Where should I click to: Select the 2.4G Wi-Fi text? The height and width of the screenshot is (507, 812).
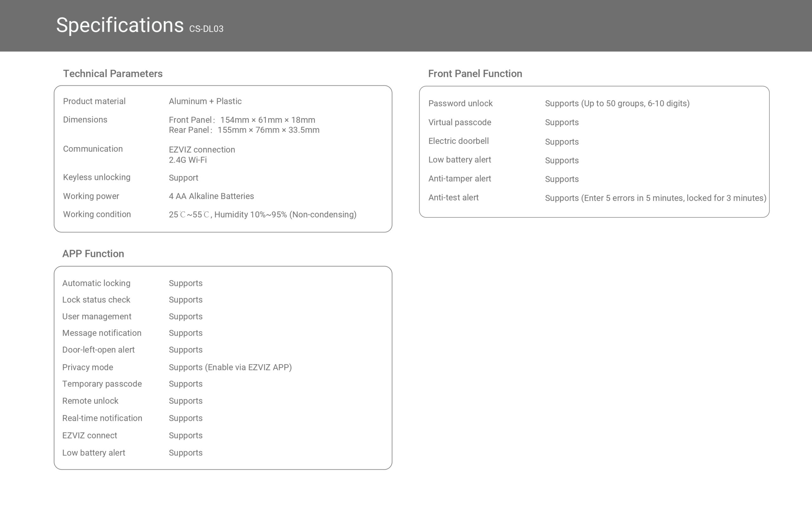pyautogui.click(x=187, y=160)
